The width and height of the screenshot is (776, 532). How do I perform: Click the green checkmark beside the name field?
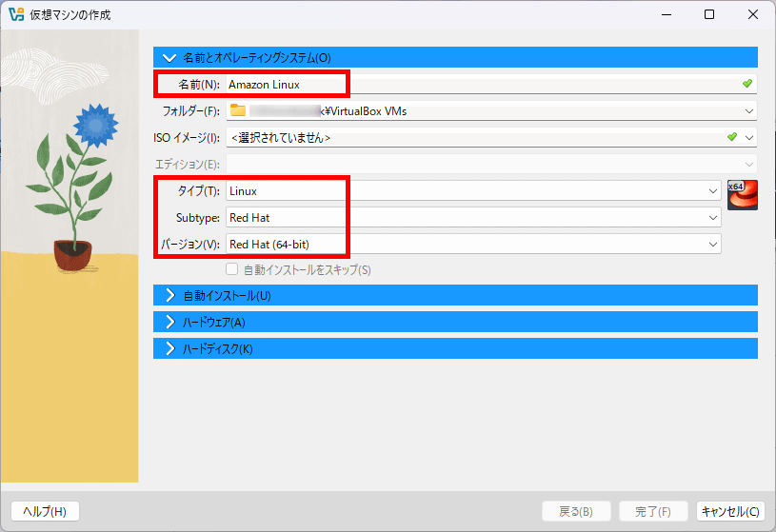pyautogui.click(x=747, y=84)
